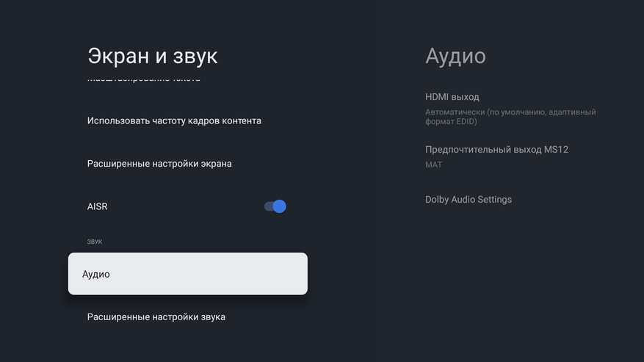The height and width of the screenshot is (362, 644).
Task: Toggle the AISR switch off
Action: [275, 206]
